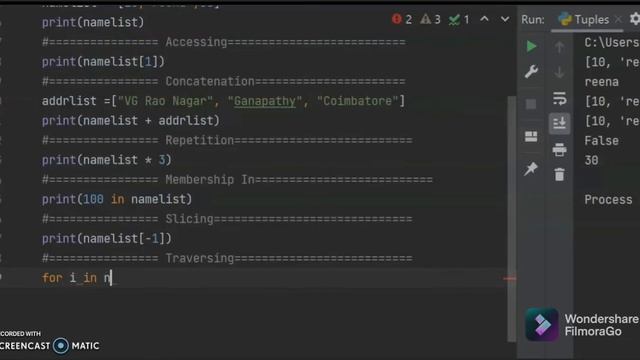Click the Slicing comment line
Screen dimensions: 640x360
coord(227,219)
